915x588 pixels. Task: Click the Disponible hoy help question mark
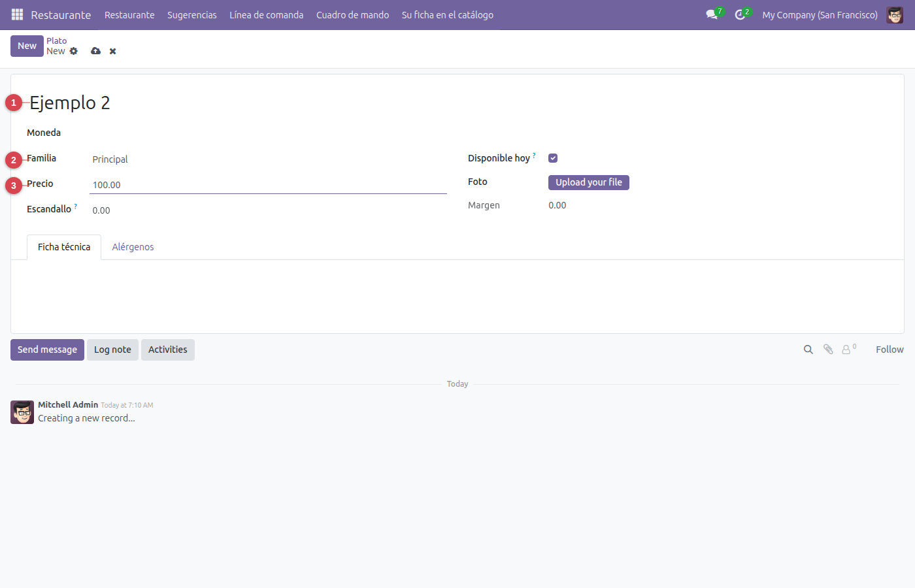click(534, 155)
